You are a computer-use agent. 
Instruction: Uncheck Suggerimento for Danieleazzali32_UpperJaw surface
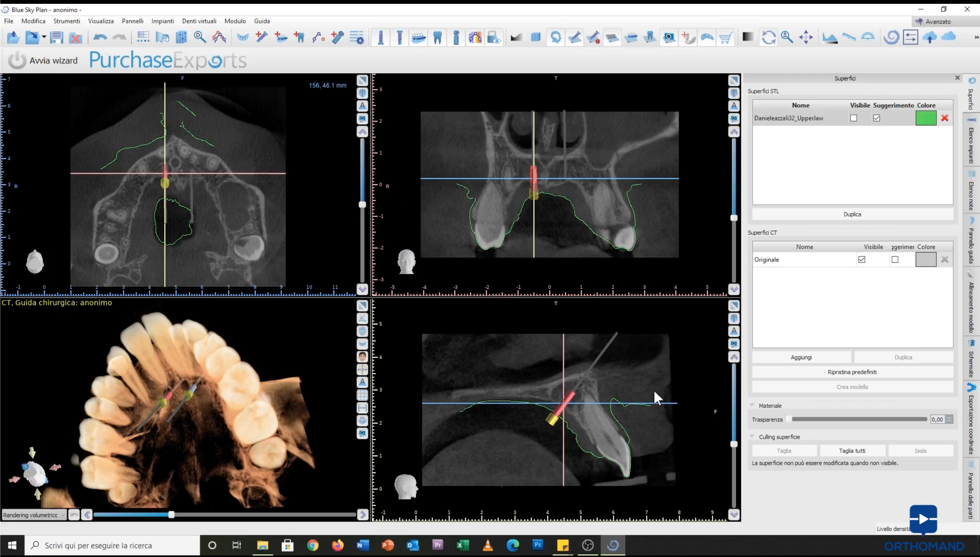(877, 118)
